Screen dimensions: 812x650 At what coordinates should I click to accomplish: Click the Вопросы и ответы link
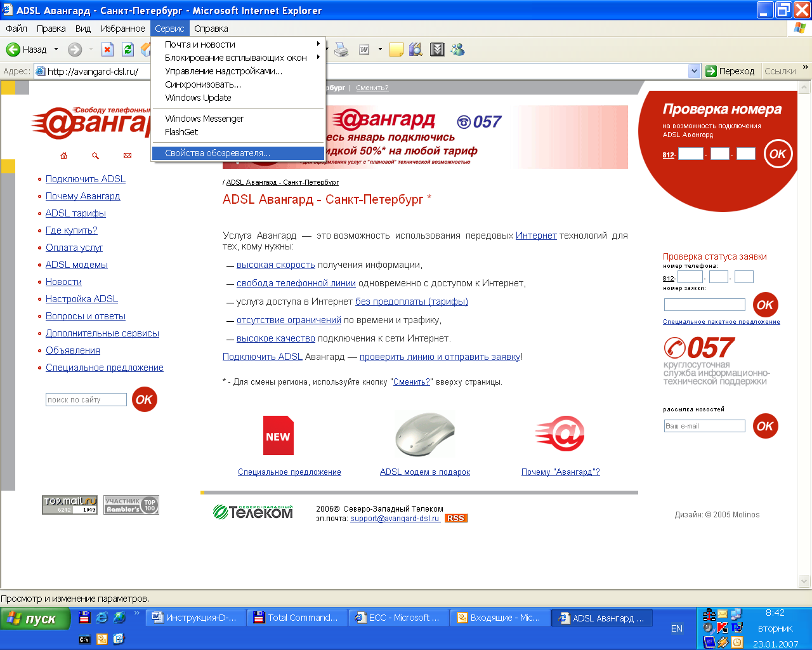coord(86,316)
